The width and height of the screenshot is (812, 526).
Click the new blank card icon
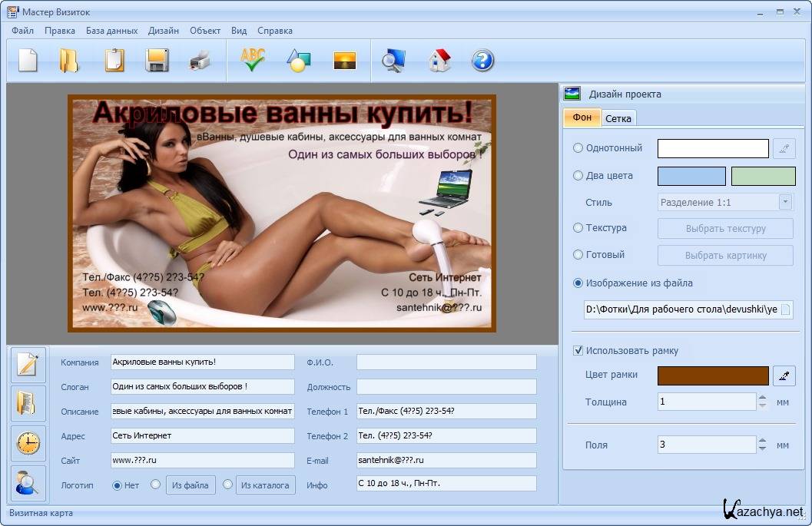coord(28,60)
